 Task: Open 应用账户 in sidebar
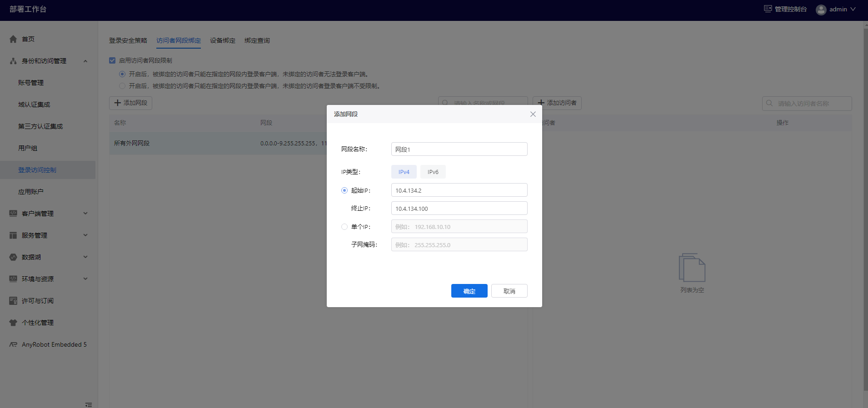coord(31,192)
